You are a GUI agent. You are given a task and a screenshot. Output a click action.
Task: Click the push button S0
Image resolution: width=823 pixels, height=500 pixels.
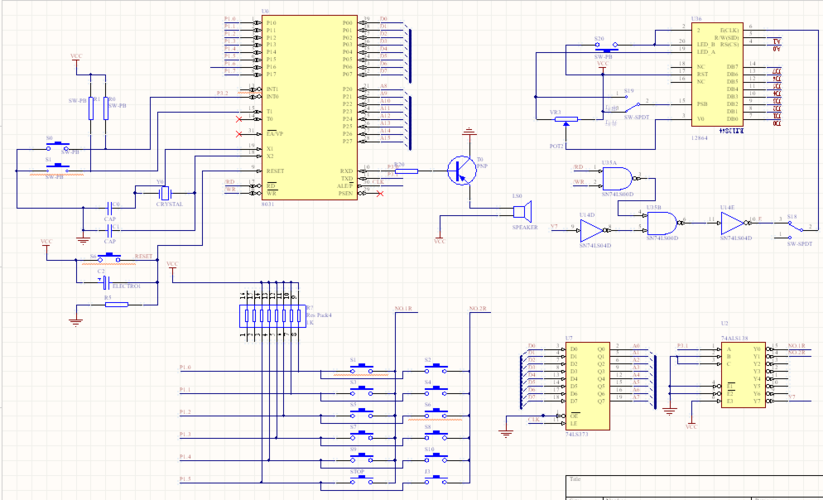58,146
